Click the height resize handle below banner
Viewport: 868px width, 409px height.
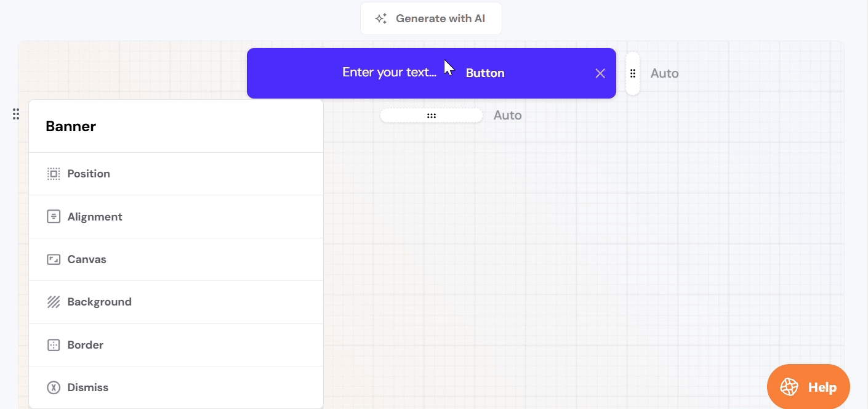431,115
